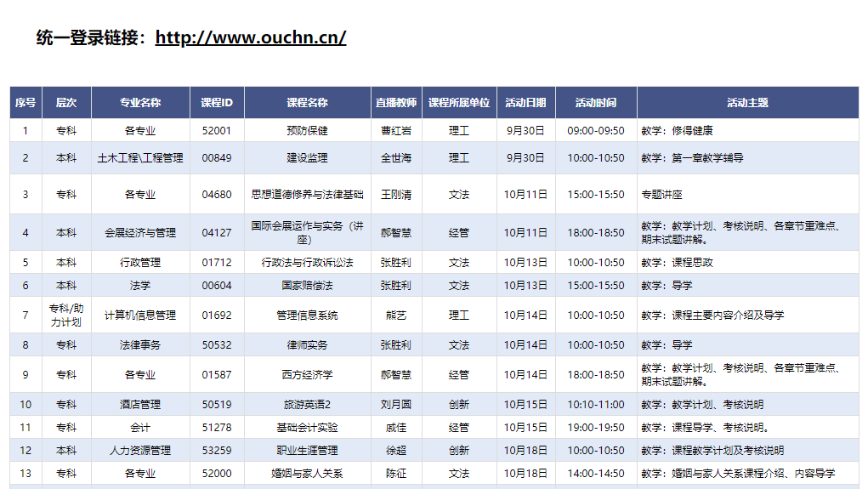Click the 国家赔偿法 course cell
The height and width of the screenshot is (489, 868).
[x=307, y=286]
